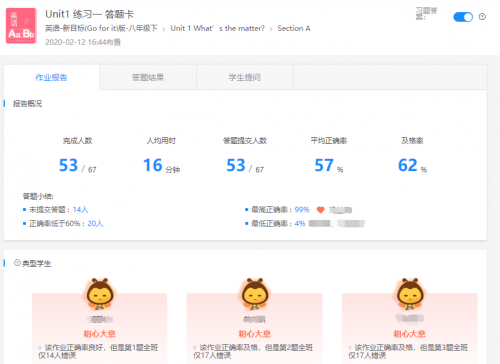Click the breadcrumb 英语-新目标(Go for it)版-八年级下
Viewport: 500px width, 364px height.
pyautogui.click(x=101, y=28)
